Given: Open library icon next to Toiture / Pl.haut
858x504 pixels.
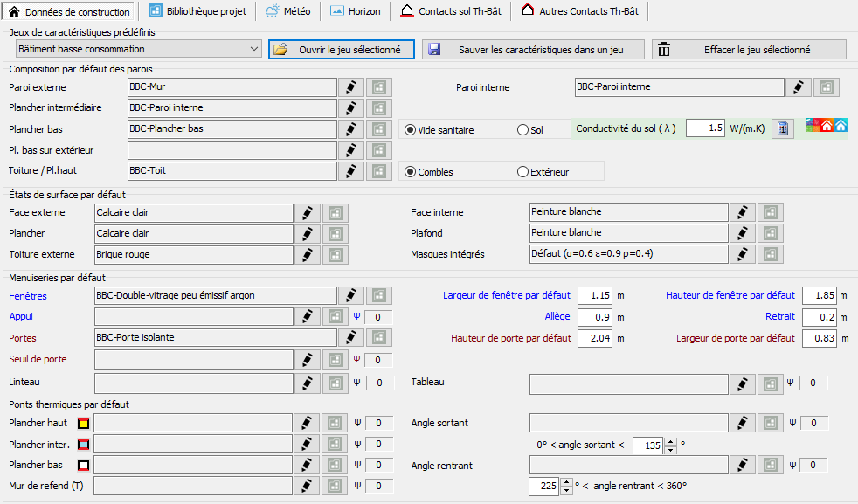Looking at the screenshot, I should point(378,171).
